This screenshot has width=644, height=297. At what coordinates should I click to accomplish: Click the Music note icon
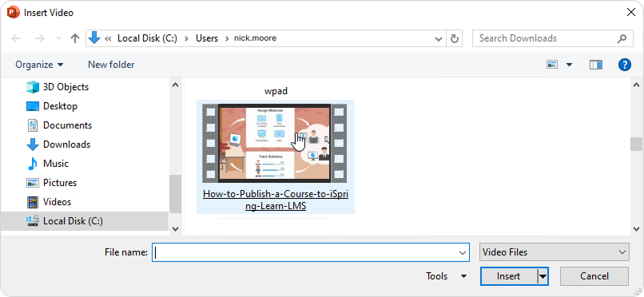click(x=33, y=163)
